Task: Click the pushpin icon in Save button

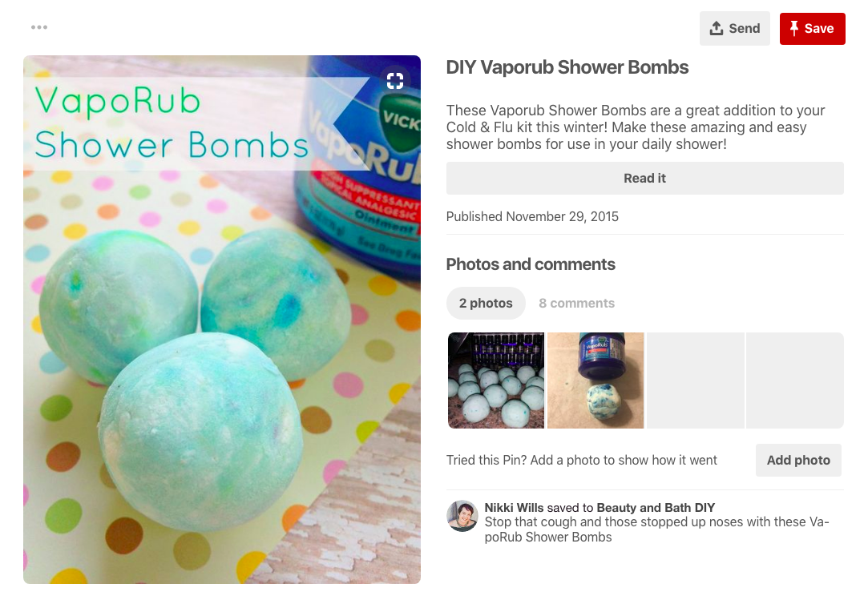Action: click(x=793, y=28)
